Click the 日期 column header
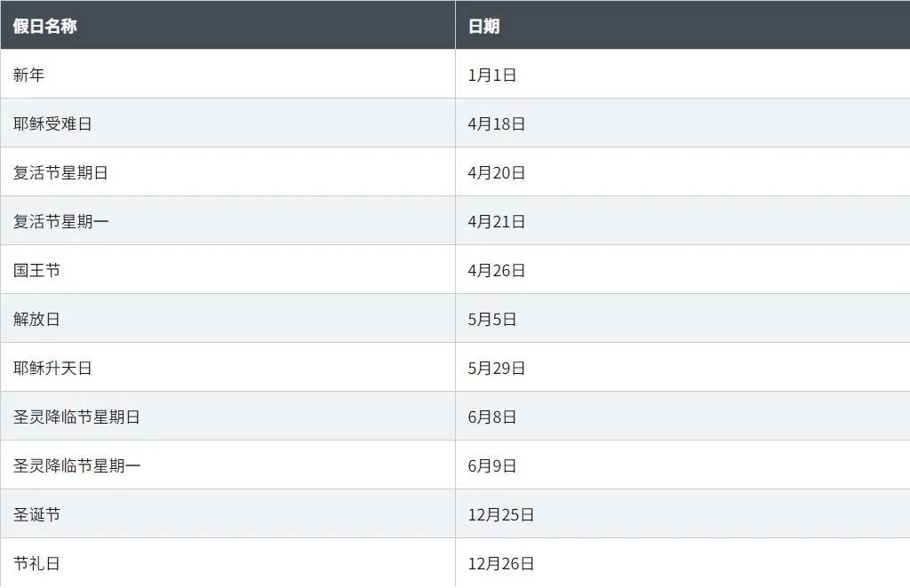 click(x=483, y=26)
